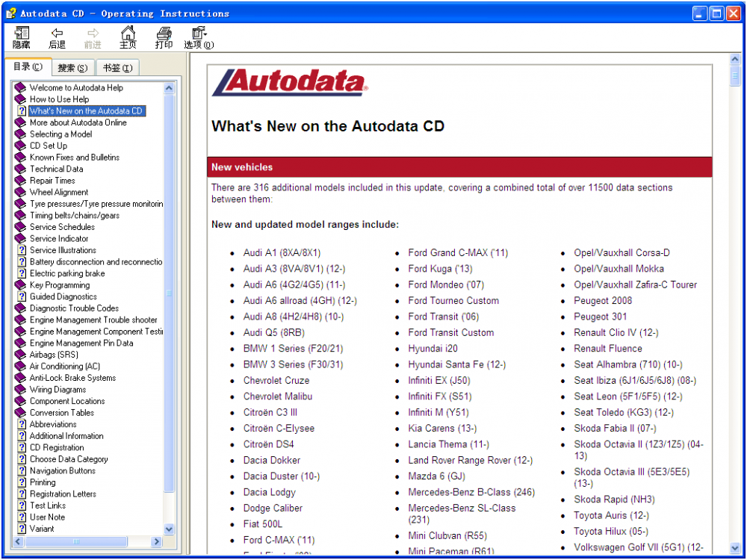Open the Variant topic
The height and width of the screenshot is (560, 747).
[42, 529]
